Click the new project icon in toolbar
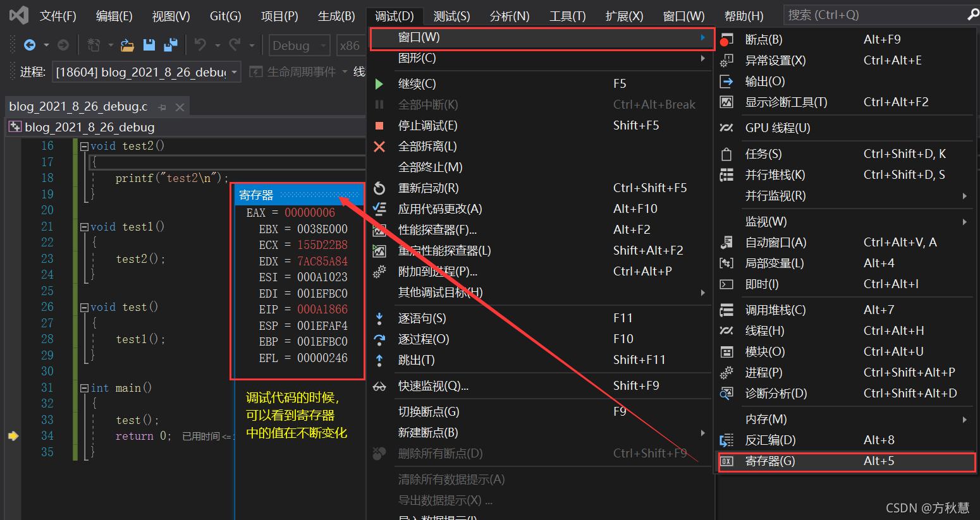This screenshot has width=980, height=520. (x=94, y=45)
